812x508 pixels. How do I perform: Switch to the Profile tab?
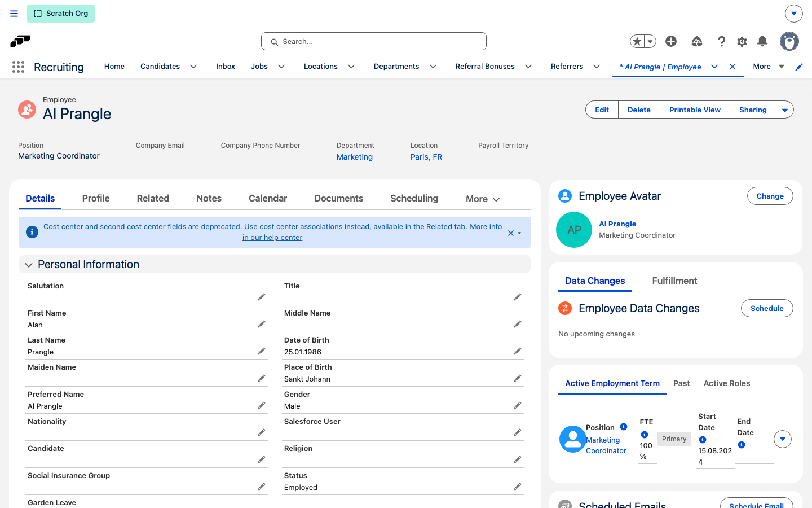click(96, 198)
